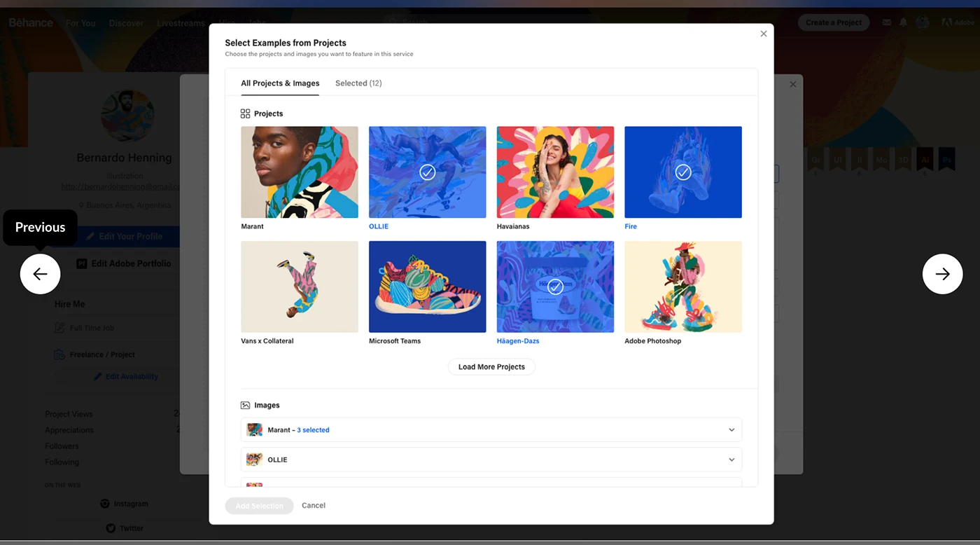Image resolution: width=980 pixels, height=545 pixels.
Task: Open the messages envelope icon
Action: point(887,22)
